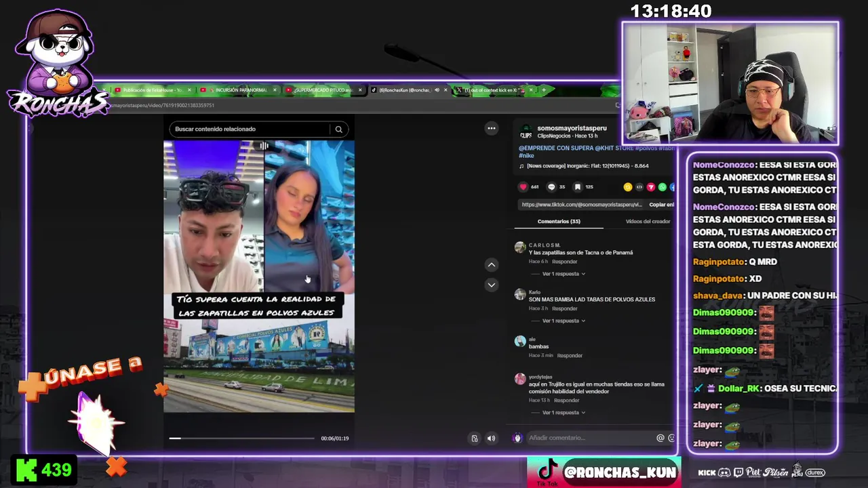Screen dimensions: 868x488
Task: Open somosmayoristasperu profile avatar
Action: pos(526,131)
